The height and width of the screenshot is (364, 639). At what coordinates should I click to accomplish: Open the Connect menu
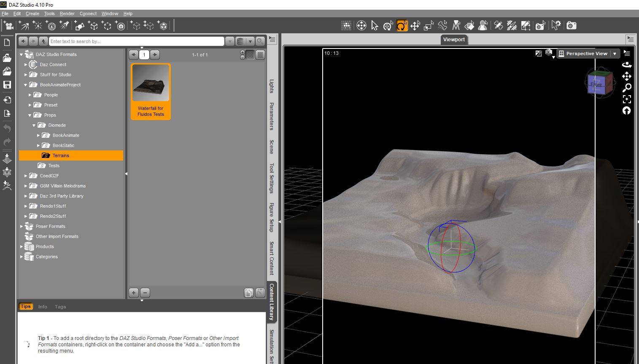point(88,13)
